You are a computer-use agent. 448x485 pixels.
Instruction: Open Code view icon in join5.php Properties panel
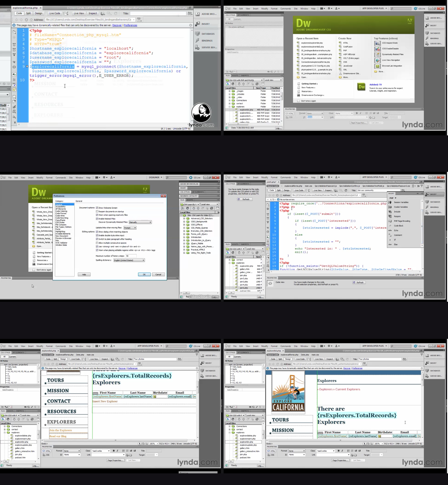pos(270,283)
